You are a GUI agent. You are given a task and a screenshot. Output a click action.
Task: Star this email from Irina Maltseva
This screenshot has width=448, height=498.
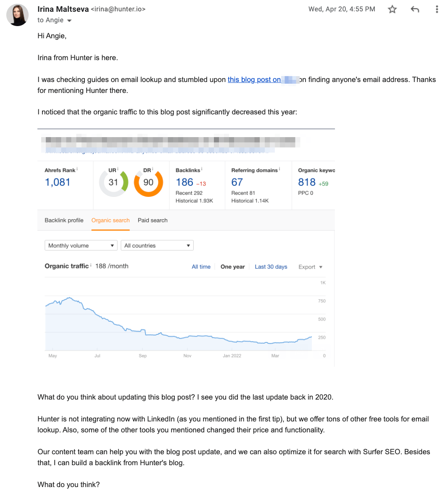[392, 9]
